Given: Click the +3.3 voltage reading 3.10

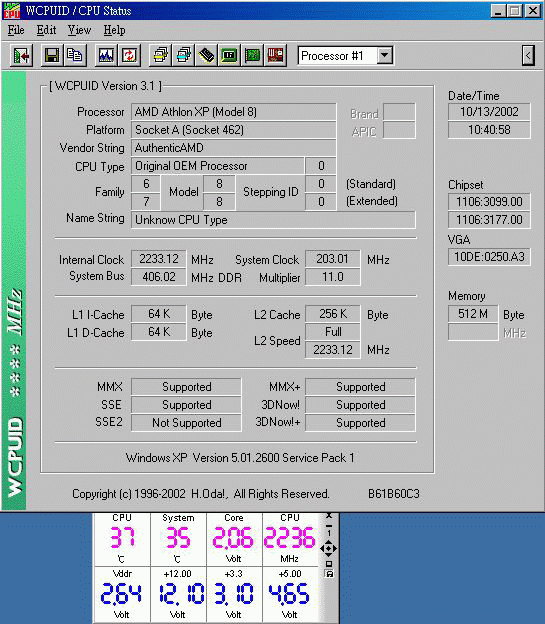Looking at the screenshot, I should coord(234,593).
